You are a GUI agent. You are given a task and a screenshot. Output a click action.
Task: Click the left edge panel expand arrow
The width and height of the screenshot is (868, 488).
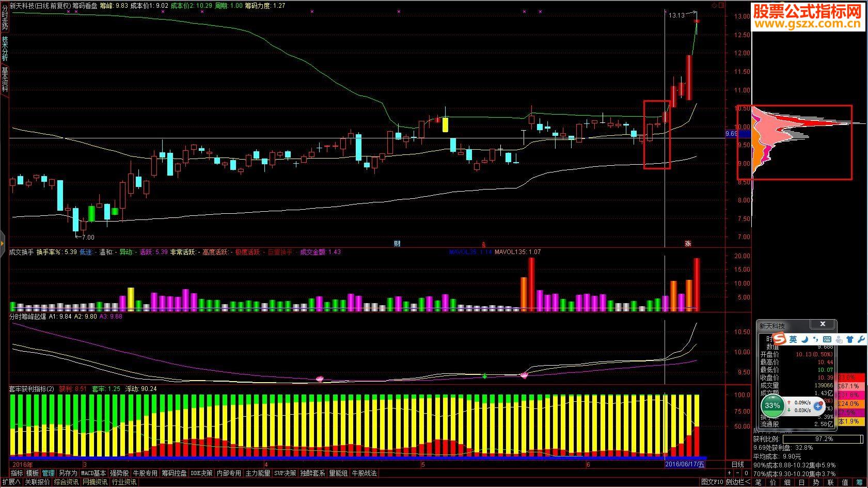2,243
